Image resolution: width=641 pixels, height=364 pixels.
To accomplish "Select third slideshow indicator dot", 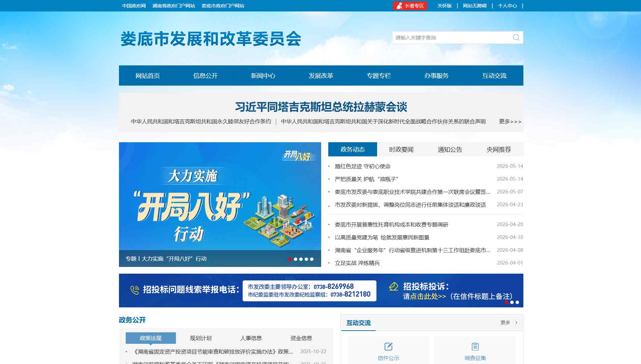I will click(301, 259).
